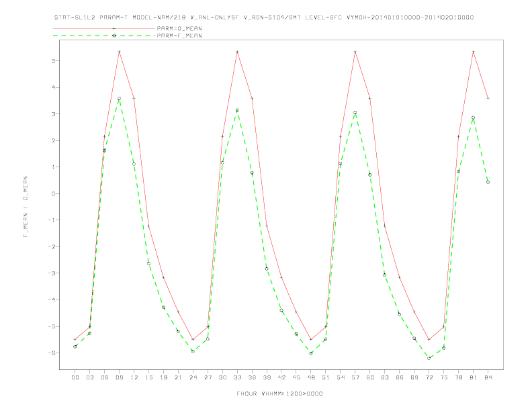Click the y-axis tick label 2
Screen dimensions: 532x411
pyautogui.click(x=54, y=140)
